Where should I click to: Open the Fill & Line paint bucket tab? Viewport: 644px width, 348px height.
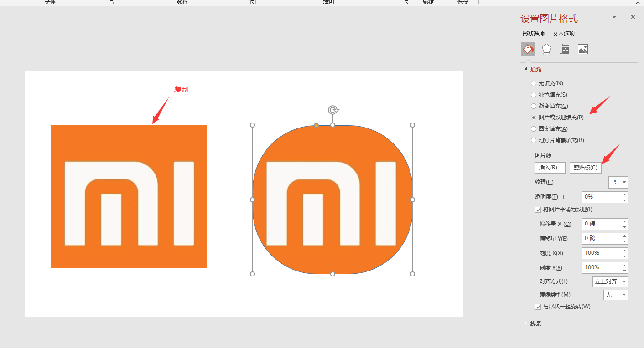(528, 49)
